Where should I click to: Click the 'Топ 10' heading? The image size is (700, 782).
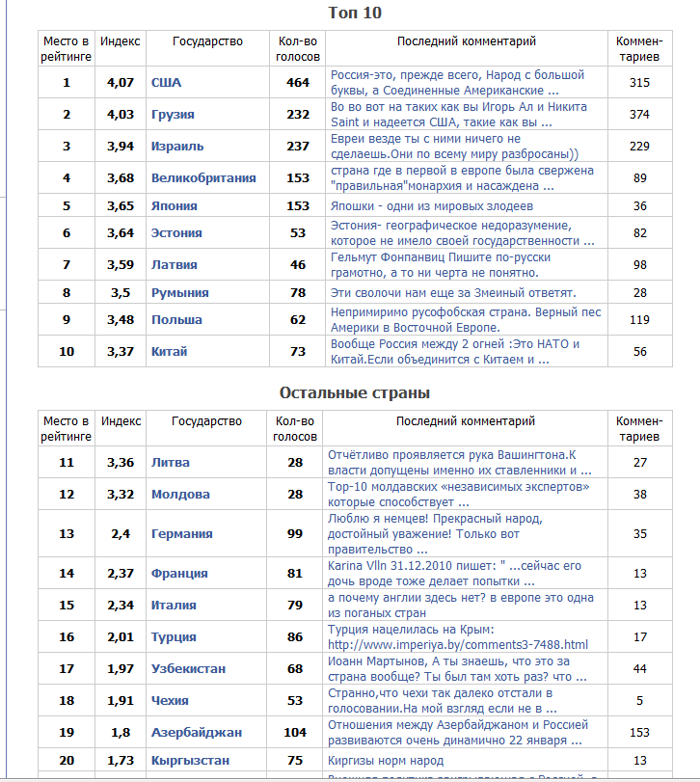355,13
